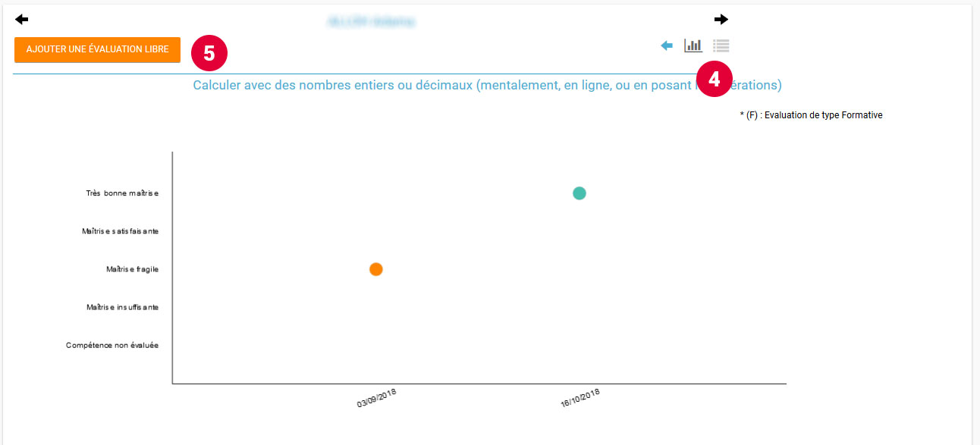The width and height of the screenshot is (980, 445).
Task: Go to next student with black right arrow
Action: tap(721, 20)
